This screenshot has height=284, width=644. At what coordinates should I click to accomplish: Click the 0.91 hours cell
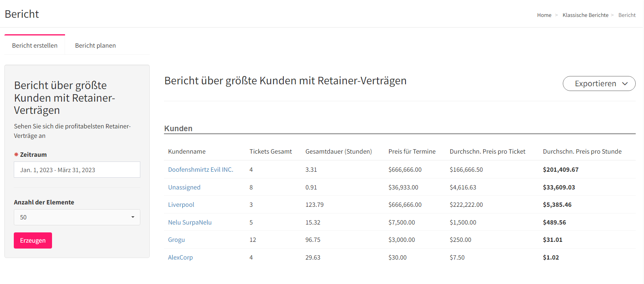pyautogui.click(x=311, y=187)
